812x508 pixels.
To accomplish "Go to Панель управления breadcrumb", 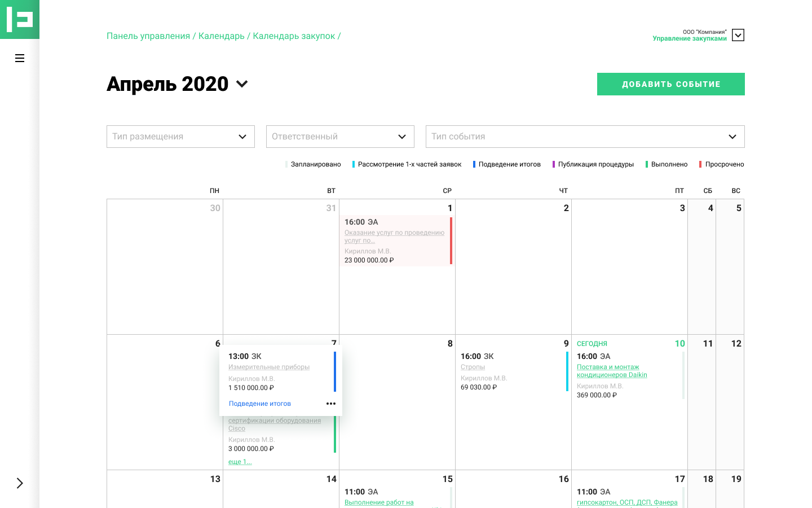I will click(148, 36).
